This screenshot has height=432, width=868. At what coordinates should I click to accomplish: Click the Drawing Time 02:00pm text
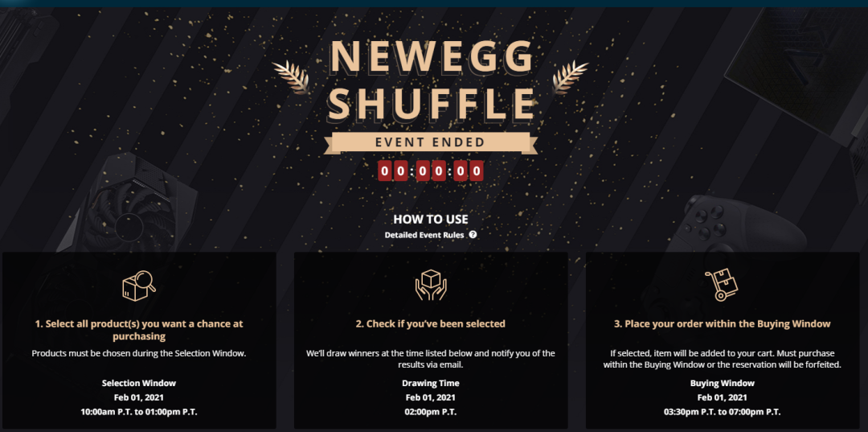[x=431, y=412]
